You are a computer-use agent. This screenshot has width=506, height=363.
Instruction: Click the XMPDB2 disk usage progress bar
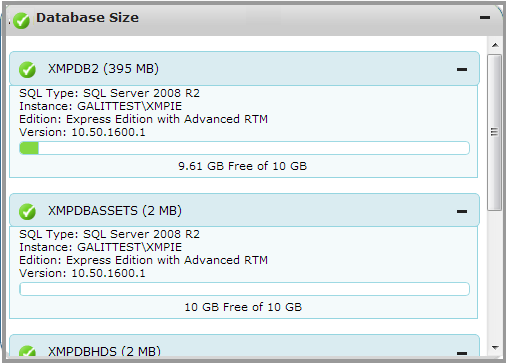point(244,148)
